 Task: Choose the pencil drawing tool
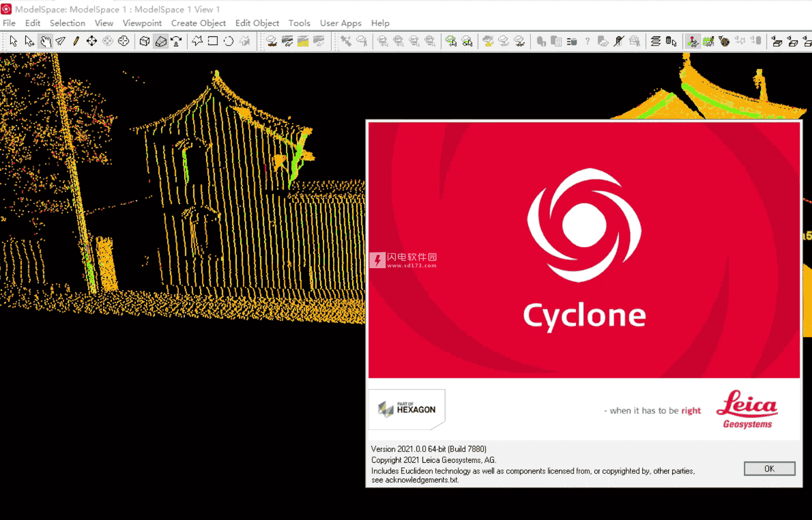tap(76, 41)
